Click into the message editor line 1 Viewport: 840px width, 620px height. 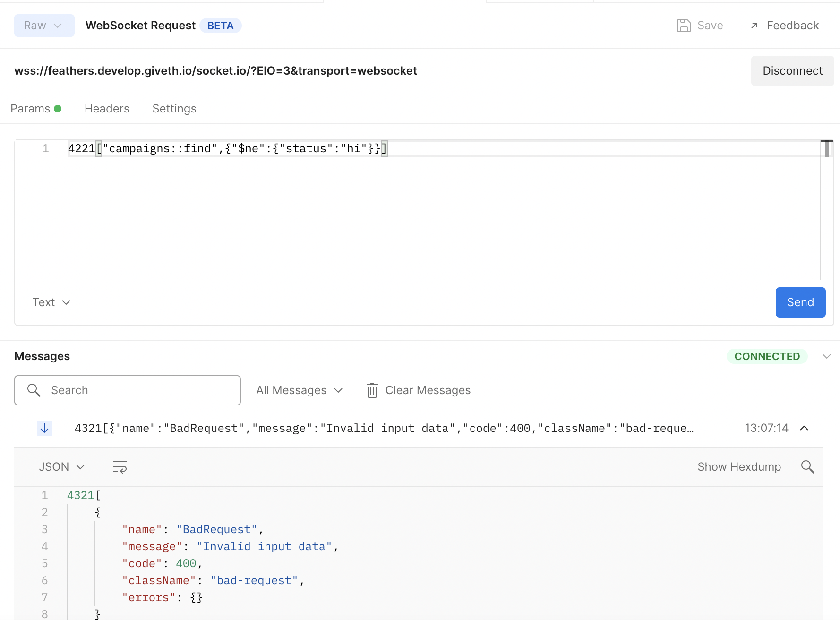pos(444,148)
